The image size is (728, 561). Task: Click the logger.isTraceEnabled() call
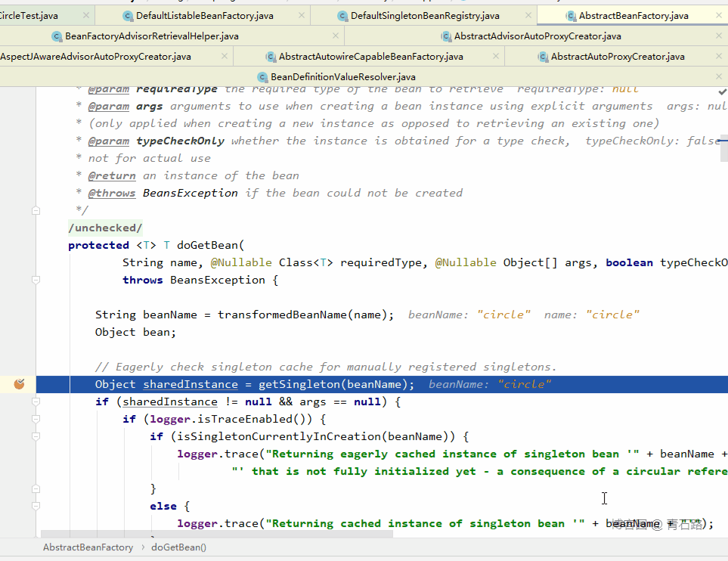(x=234, y=420)
